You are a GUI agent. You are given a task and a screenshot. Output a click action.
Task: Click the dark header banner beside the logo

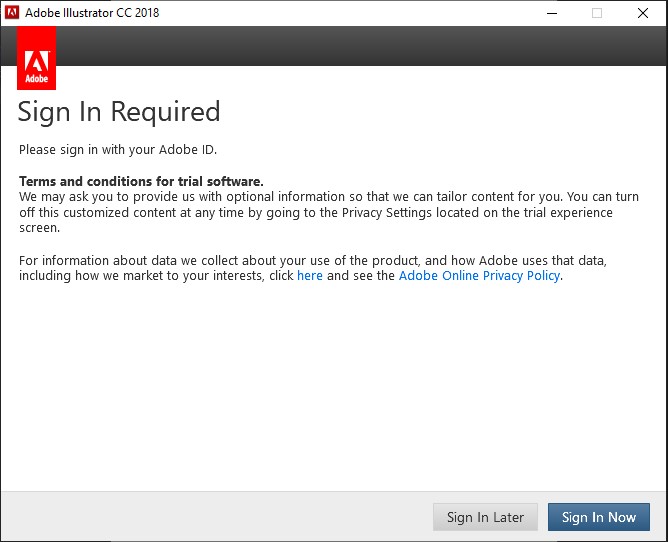coord(360,46)
